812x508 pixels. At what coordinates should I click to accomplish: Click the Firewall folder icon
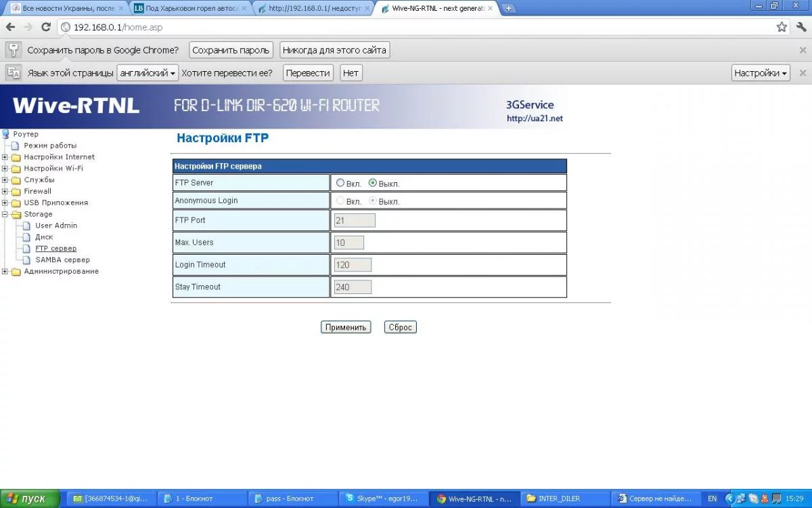(x=16, y=192)
